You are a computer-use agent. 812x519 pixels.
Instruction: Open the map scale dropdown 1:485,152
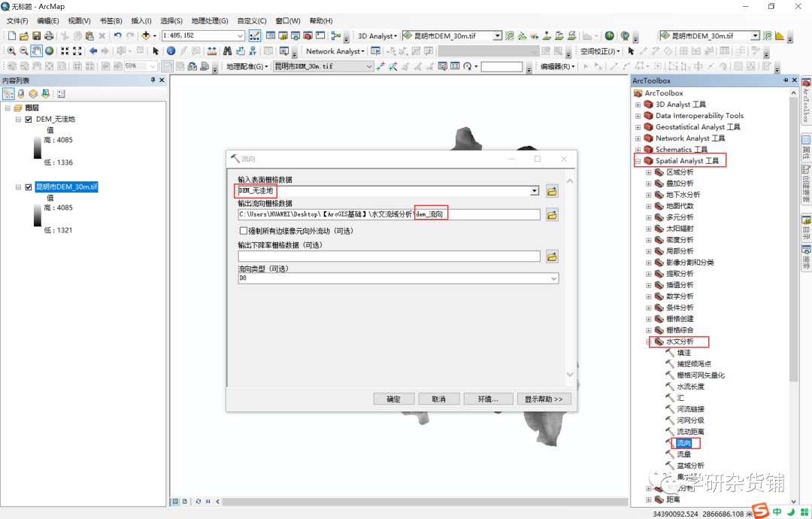tap(241, 36)
